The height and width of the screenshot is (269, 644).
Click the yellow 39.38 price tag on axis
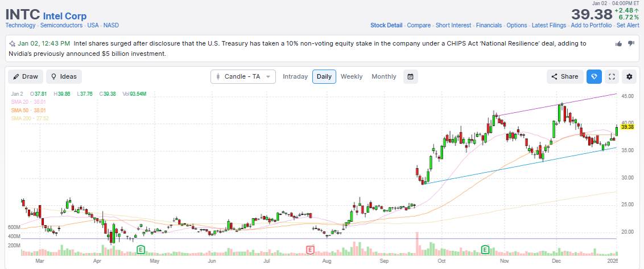pyautogui.click(x=628, y=127)
